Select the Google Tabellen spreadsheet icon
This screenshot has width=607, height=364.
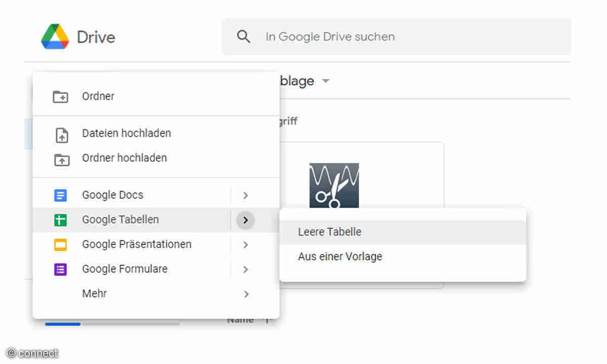[61, 220]
